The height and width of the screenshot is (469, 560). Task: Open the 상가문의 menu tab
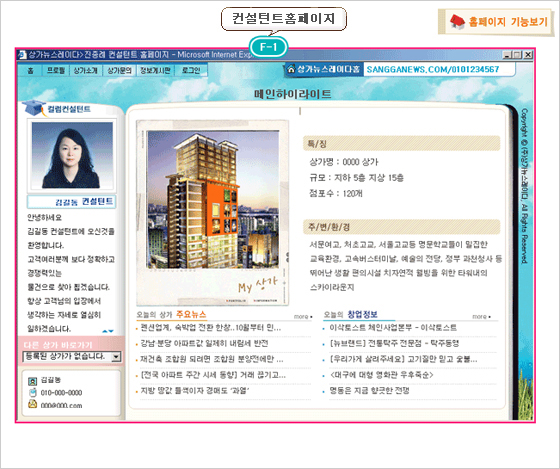(120, 70)
